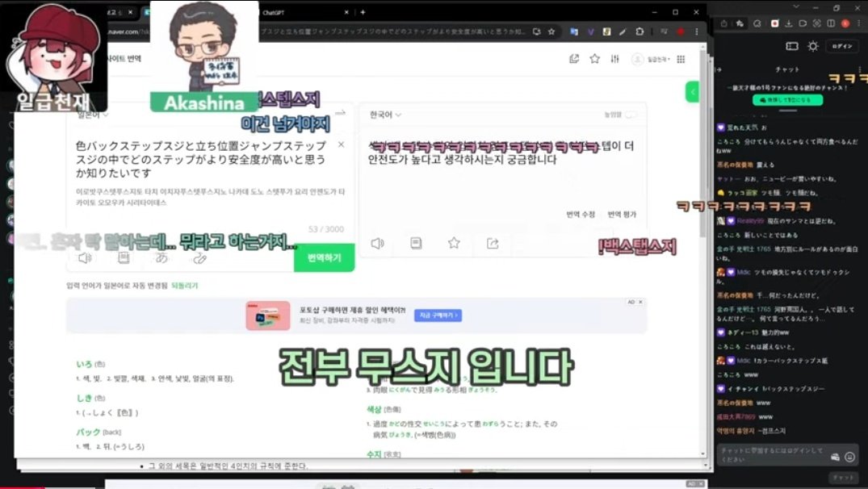
Task: Open chat options three-dot menu
Action: point(860,69)
